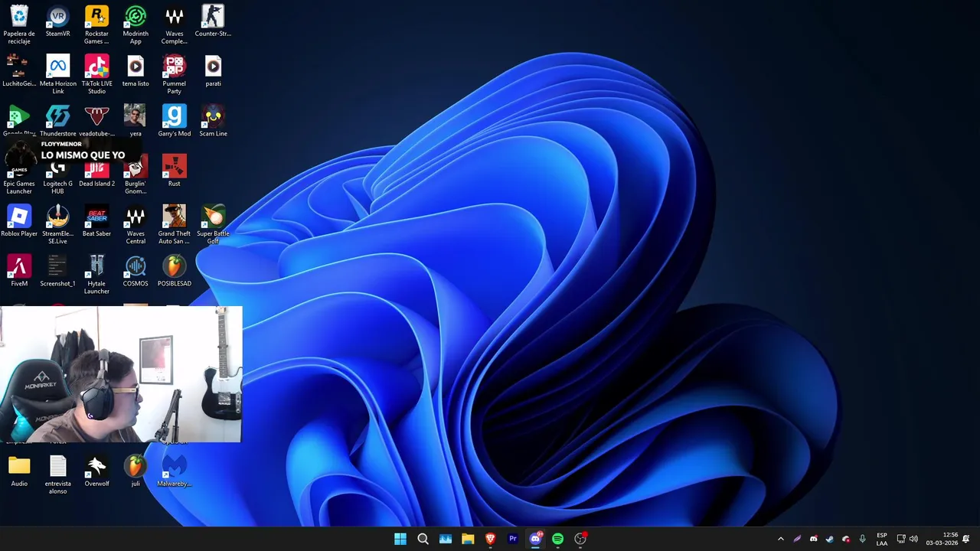Select the COSMOS desktop shortcut

136,270
